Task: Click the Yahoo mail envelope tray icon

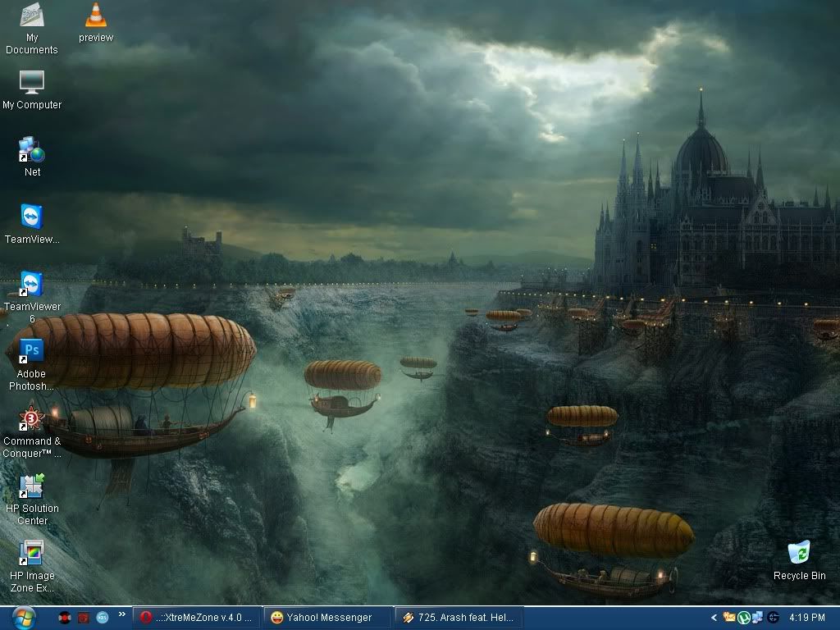Action: (x=729, y=617)
